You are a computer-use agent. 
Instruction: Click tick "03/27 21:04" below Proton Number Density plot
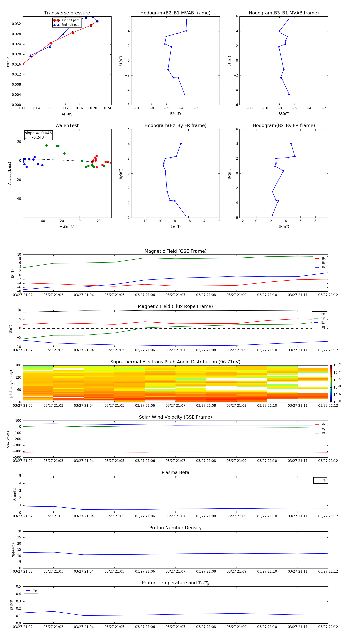pos(84,571)
